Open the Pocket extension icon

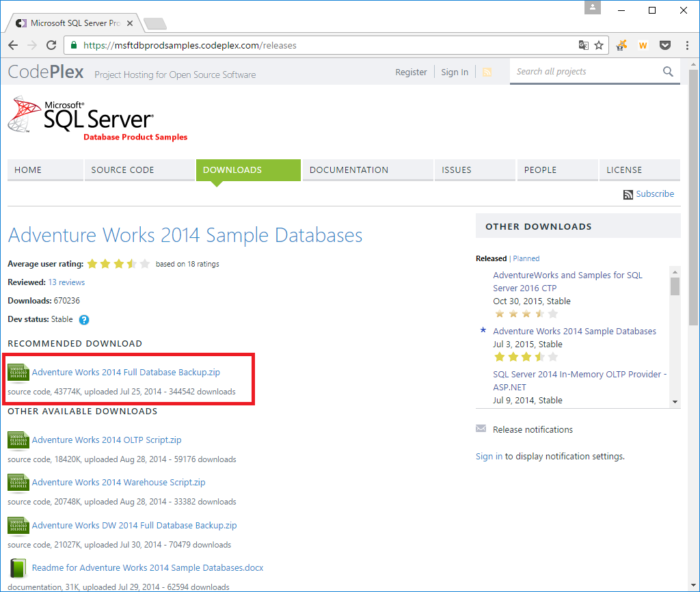click(x=665, y=45)
